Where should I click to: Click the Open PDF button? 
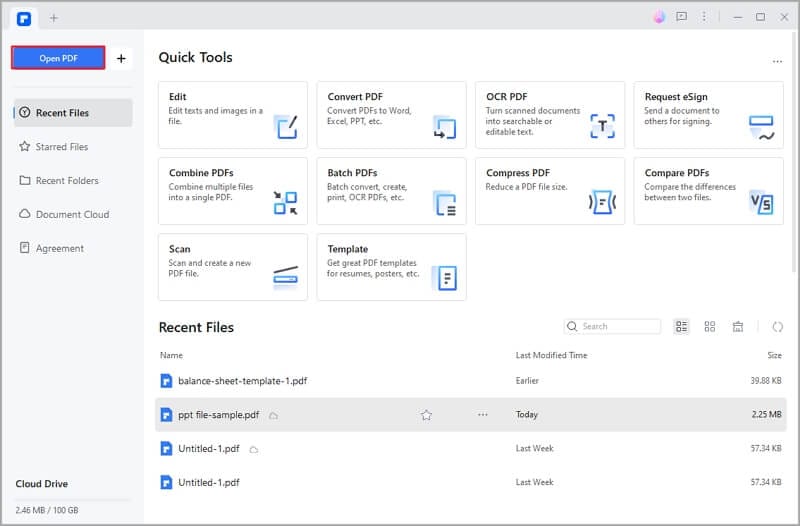58,58
